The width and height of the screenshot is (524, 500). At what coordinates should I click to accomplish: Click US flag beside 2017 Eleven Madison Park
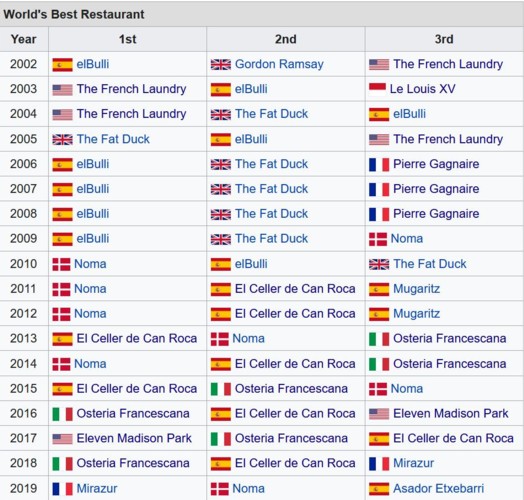pos(62,439)
